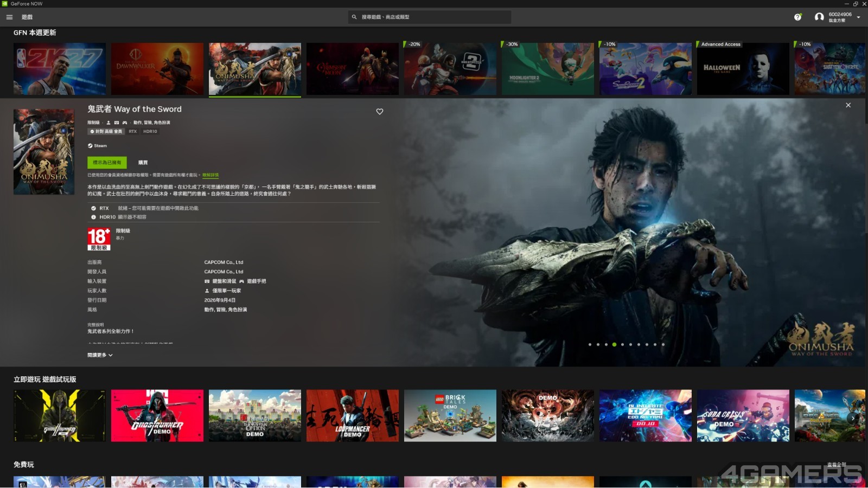Screen dimensions: 868x488
Task: Open the yellow Ghostrunner 2 demo tile
Action: pos(60,415)
